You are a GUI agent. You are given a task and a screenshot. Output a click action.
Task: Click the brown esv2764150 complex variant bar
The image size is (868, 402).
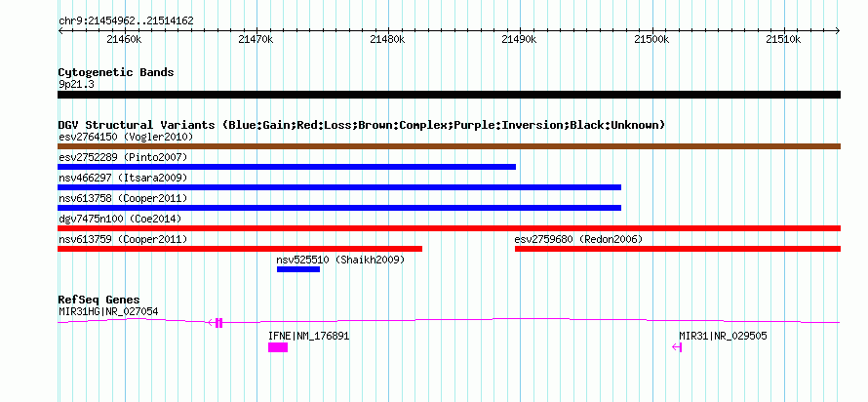tap(449, 146)
